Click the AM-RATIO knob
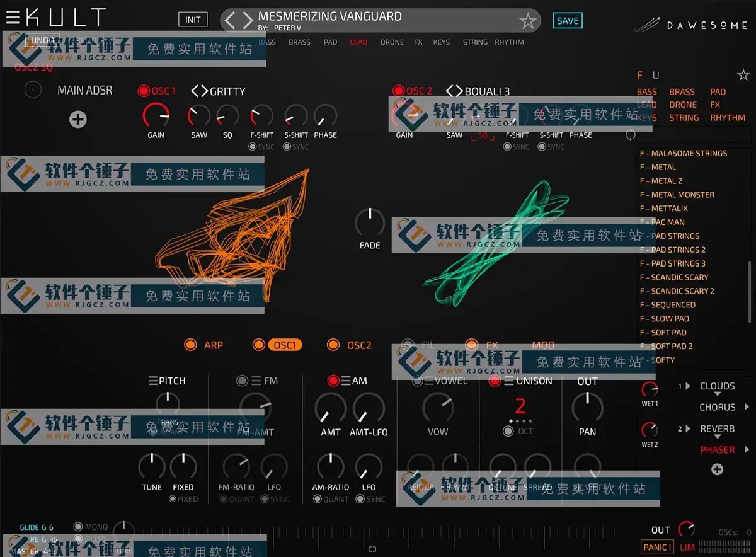The width and height of the screenshot is (756, 557). click(331, 467)
